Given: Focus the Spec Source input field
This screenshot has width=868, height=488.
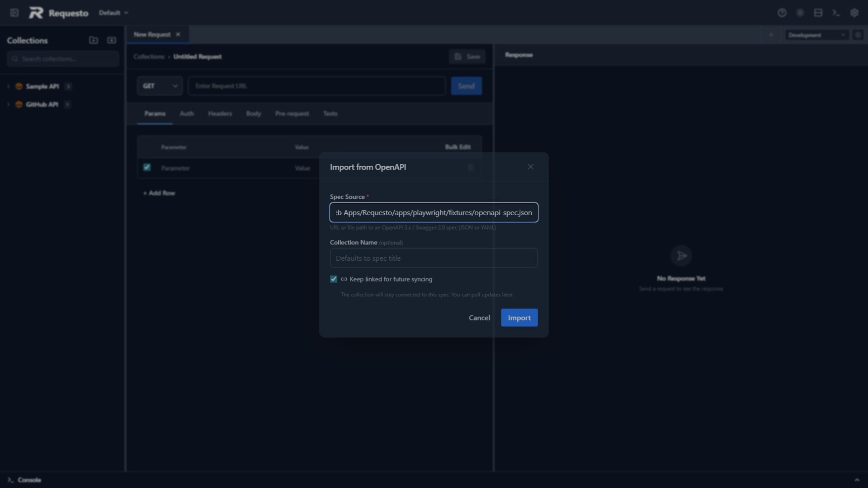Looking at the screenshot, I should click(434, 212).
